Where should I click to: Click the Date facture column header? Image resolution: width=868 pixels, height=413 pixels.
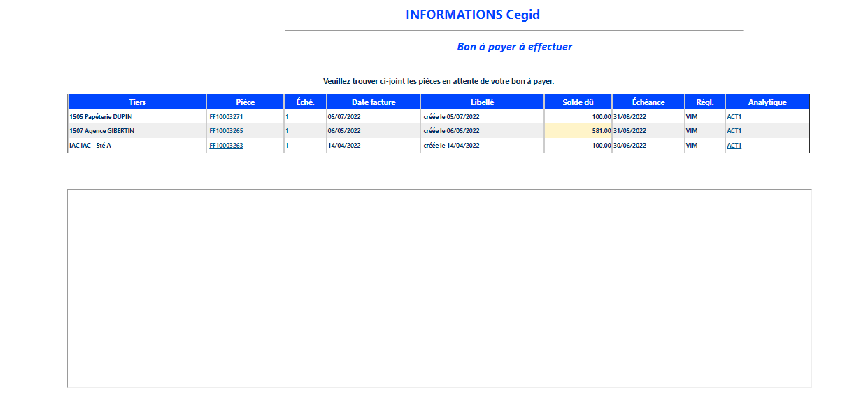click(373, 102)
